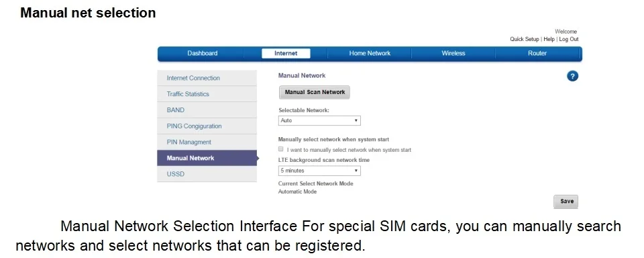Image resolution: width=644 pixels, height=258 pixels.
Task: Click the Quick Setup link
Action: point(525,39)
